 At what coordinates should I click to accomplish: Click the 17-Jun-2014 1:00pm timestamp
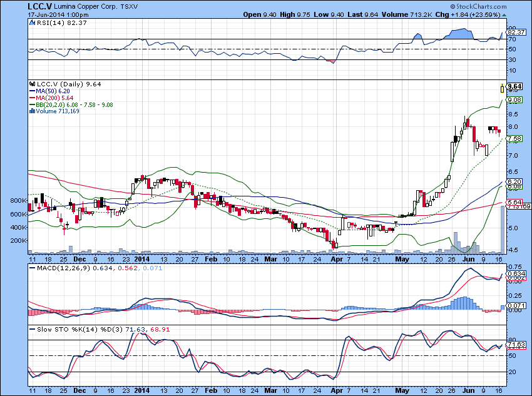point(58,15)
